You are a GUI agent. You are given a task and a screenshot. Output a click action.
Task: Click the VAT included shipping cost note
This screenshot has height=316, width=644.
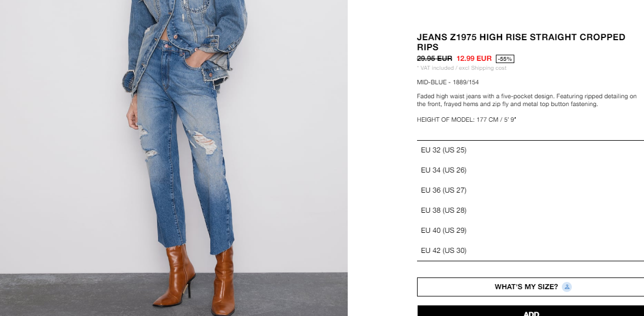[x=462, y=68]
